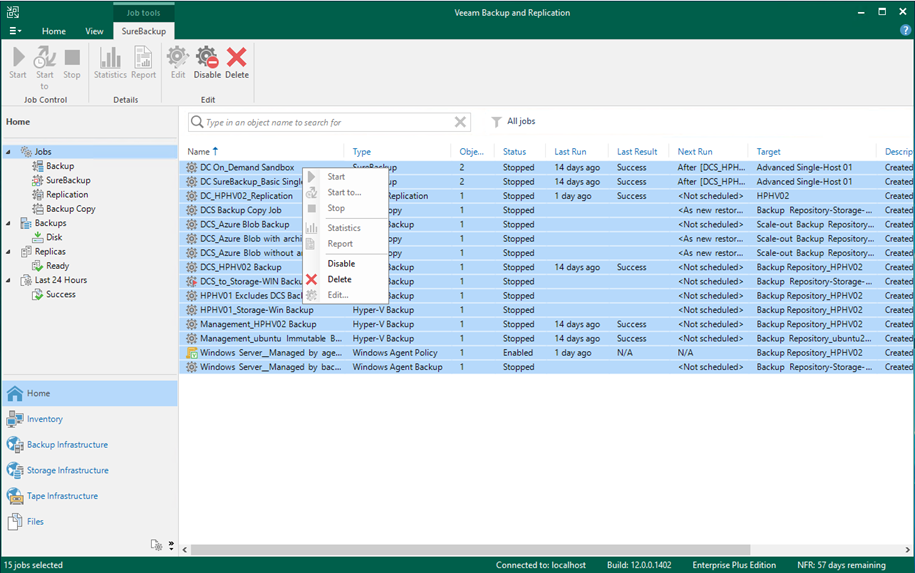Click the horizontal scrollbar left arrow
Image resolution: width=915 pixels, height=573 pixels.
185,550
